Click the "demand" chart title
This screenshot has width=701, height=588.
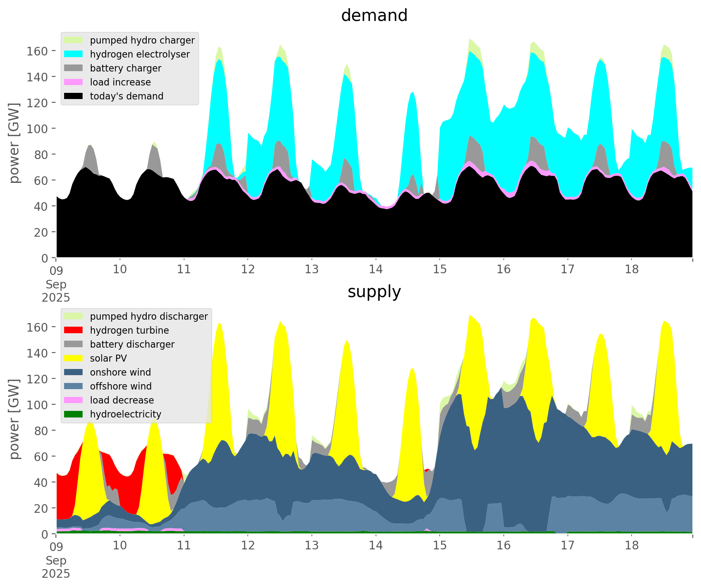click(374, 16)
